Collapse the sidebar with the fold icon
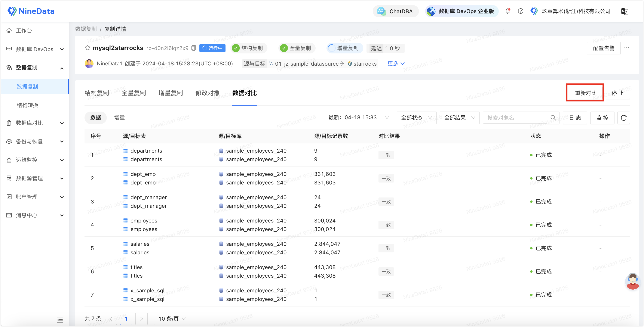The width and height of the screenshot is (644, 327). pos(60,320)
